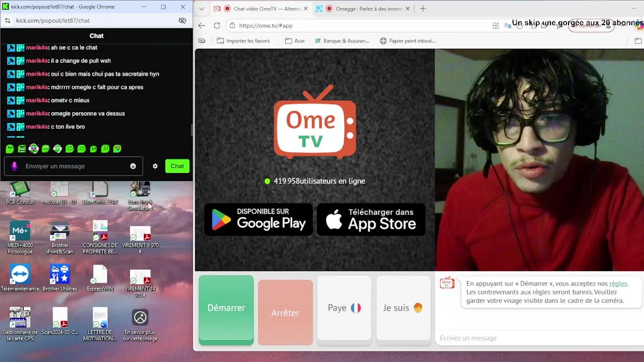Viewport: 644px width, 362px height.
Task: Click the https://ome.tv/#app address field
Action: pos(266,26)
